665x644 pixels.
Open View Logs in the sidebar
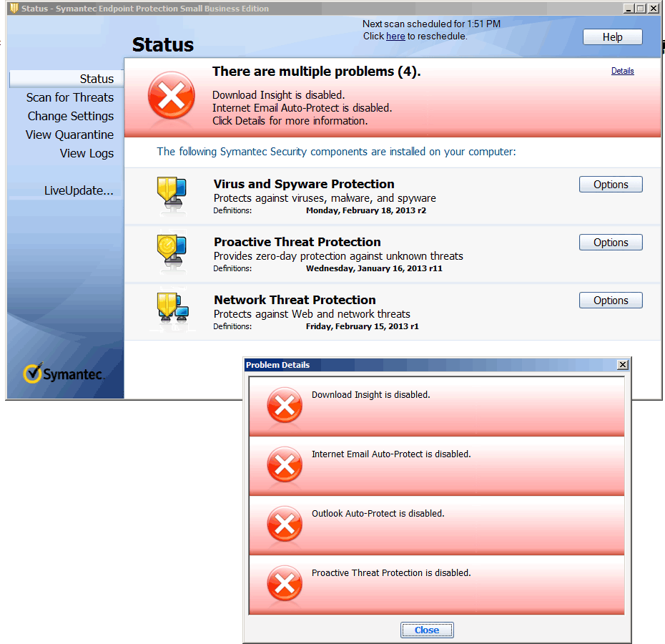87,154
